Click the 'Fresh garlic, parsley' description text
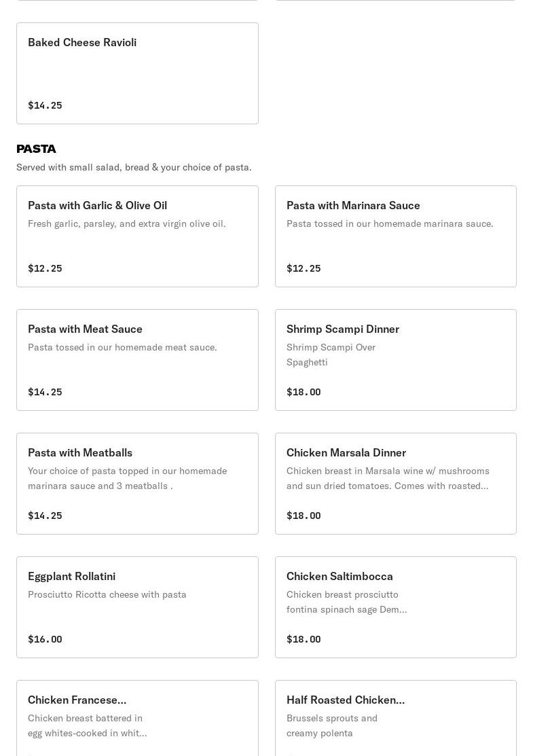This screenshot has height=756, width=533. 126,223
